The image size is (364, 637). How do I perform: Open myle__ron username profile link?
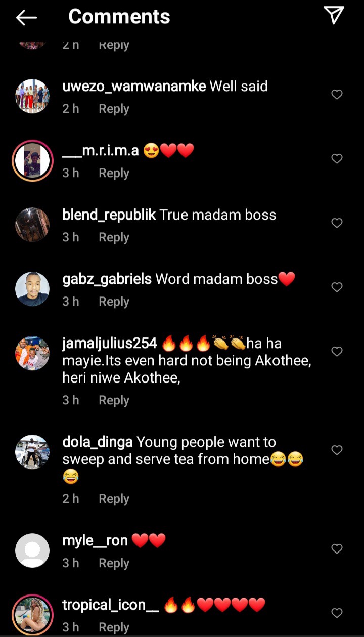point(95,540)
